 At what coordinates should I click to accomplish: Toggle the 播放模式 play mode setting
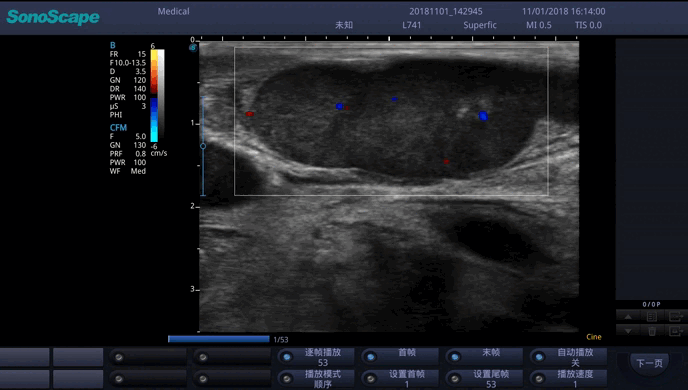point(315,379)
